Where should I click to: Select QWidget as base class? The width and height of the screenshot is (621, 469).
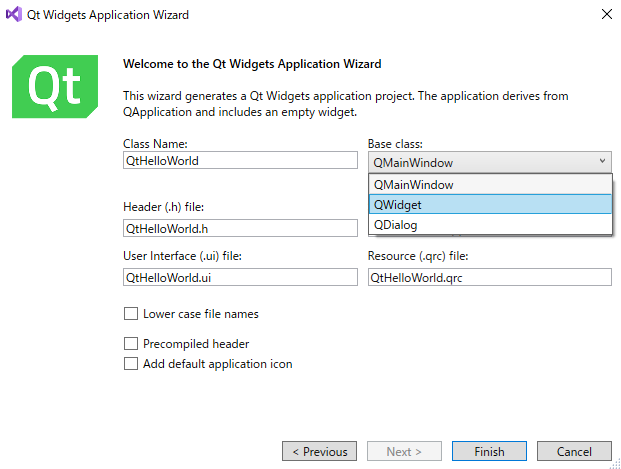[x=490, y=204]
